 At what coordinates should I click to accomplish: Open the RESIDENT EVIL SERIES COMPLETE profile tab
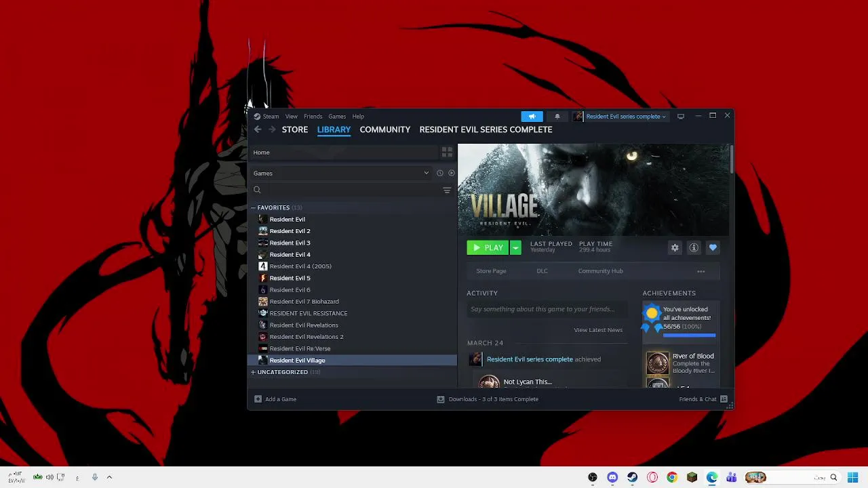coord(486,129)
